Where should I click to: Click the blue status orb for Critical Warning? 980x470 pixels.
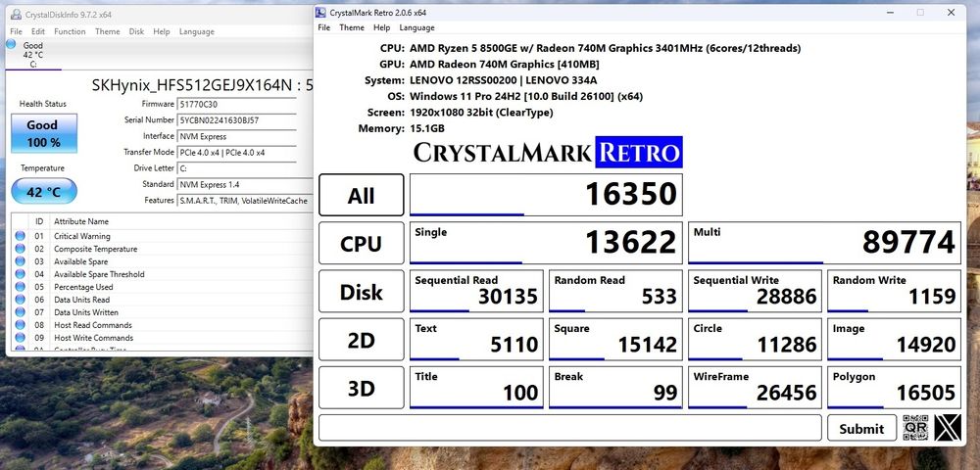pyautogui.click(x=21, y=236)
